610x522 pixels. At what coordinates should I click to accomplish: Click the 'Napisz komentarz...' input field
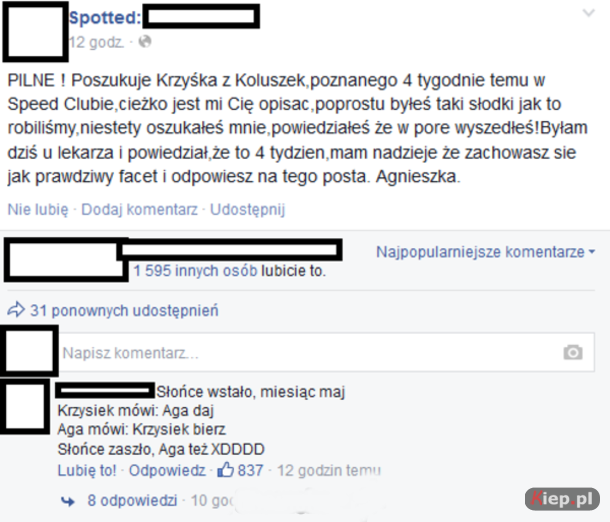tap(326, 352)
